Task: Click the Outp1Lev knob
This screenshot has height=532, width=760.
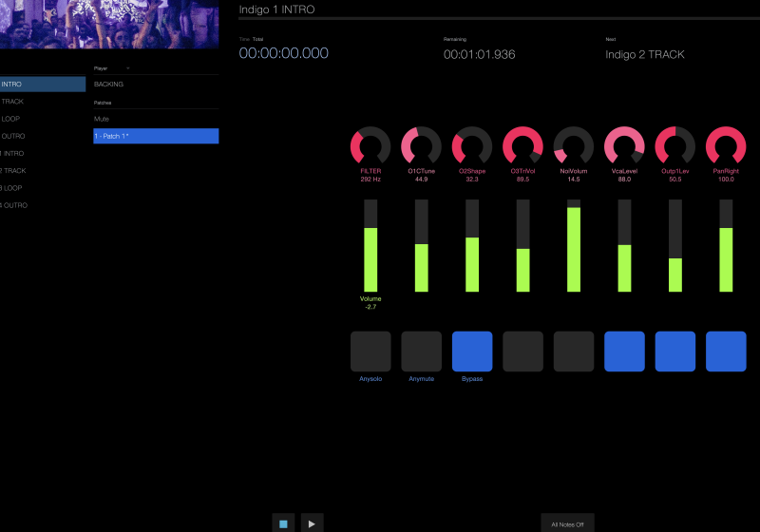Action: point(675,145)
